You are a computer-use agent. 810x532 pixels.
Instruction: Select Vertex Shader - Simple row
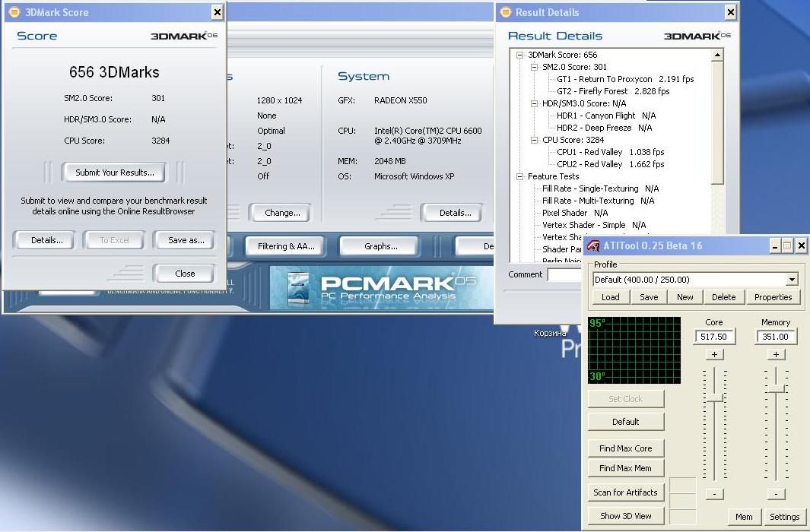(594, 225)
